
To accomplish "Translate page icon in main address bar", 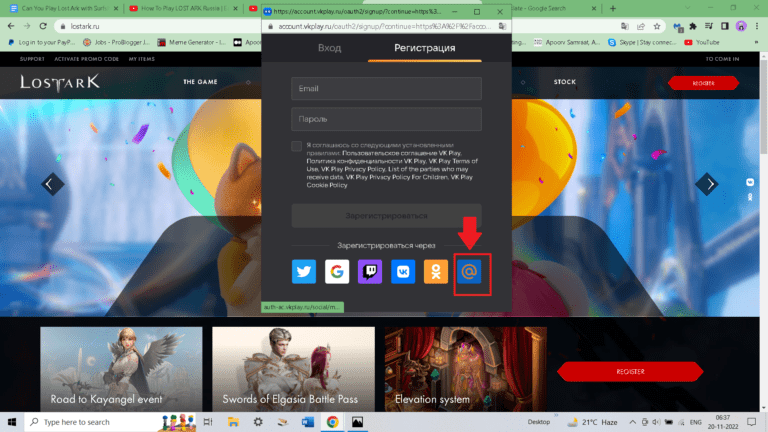I will point(624,26).
